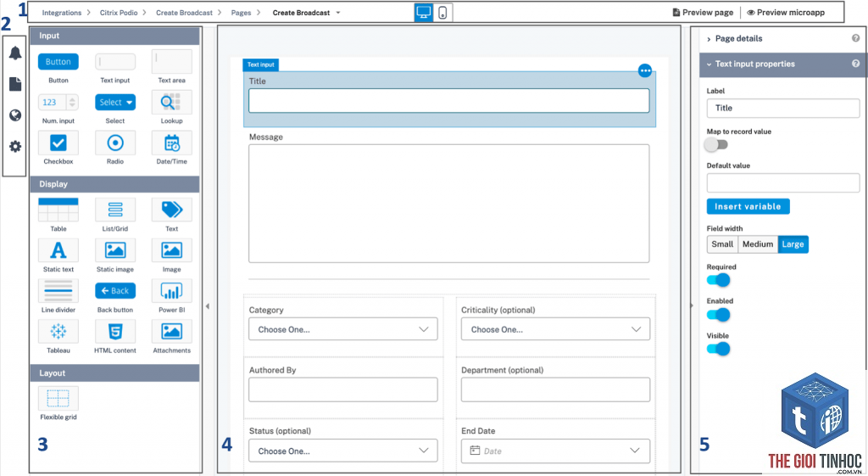Select the Radio component icon
The width and height of the screenshot is (868, 476).
115,143
